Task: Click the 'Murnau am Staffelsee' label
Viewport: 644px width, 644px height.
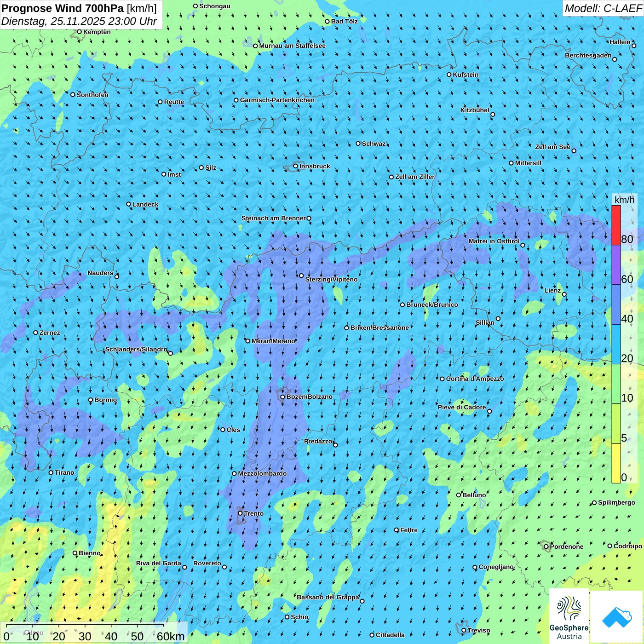Action: (x=293, y=46)
